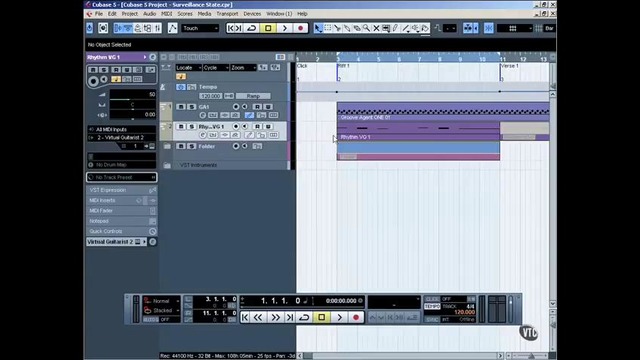Record-enable the Rhy...VG 1 track
Screen dimensions: 640x360
click(236, 127)
